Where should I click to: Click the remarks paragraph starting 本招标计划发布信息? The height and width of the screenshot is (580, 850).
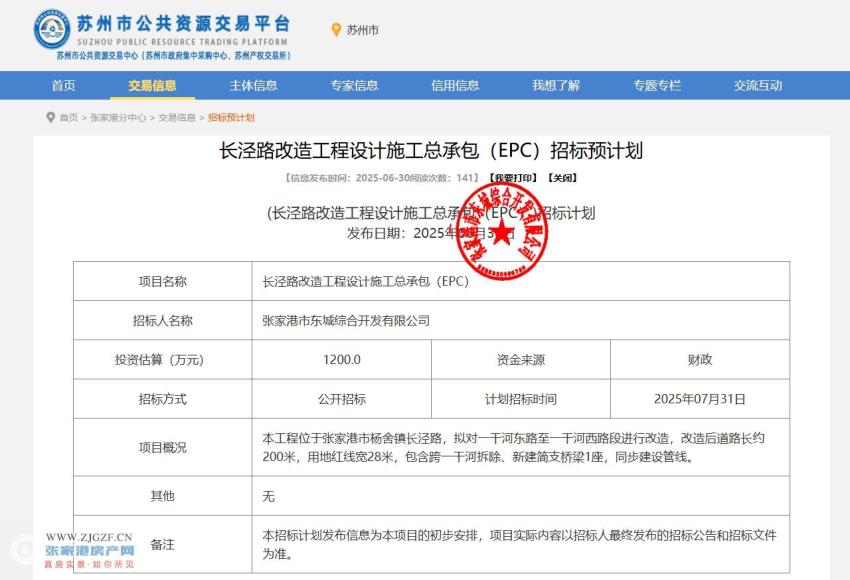click(x=519, y=544)
